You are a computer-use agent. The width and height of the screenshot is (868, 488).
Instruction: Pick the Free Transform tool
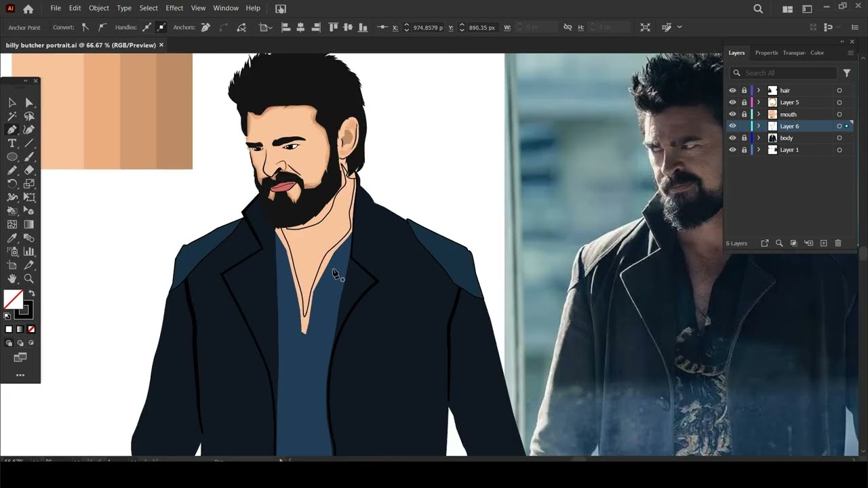pos(29,197)
